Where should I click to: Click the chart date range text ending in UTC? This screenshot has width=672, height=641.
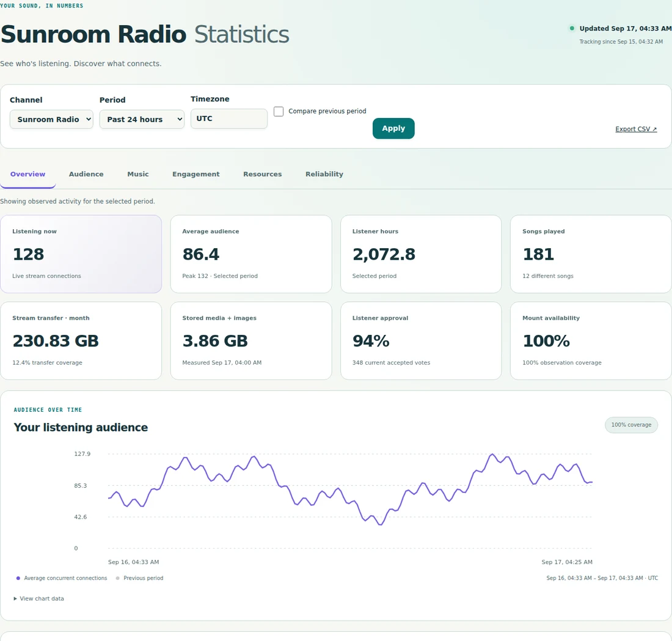pos(602,578)
